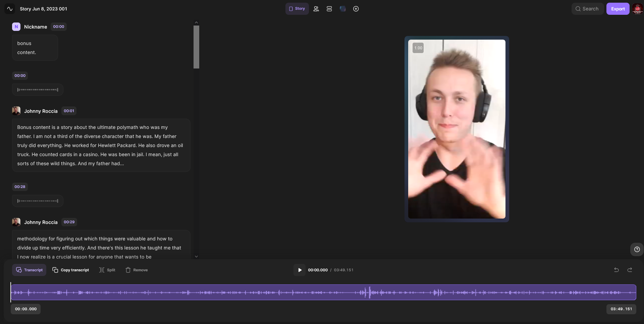Toggle the Transcript panel

point(29,270)
